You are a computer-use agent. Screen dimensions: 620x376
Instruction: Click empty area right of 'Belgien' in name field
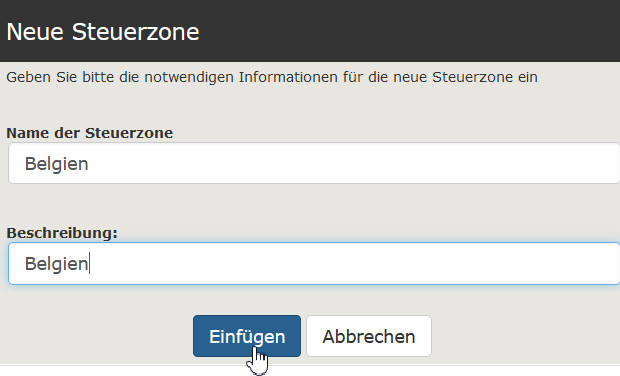point(356,163)
